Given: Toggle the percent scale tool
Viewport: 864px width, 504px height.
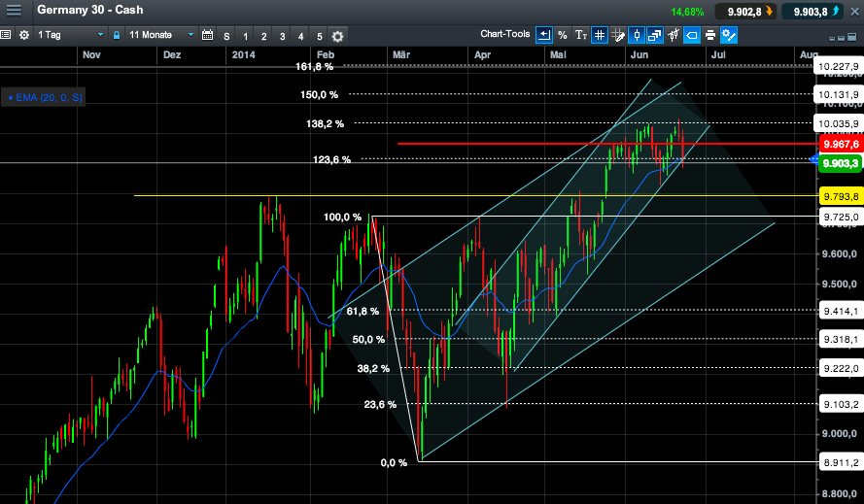Looking at the screenshot, I should pos(562,35).
